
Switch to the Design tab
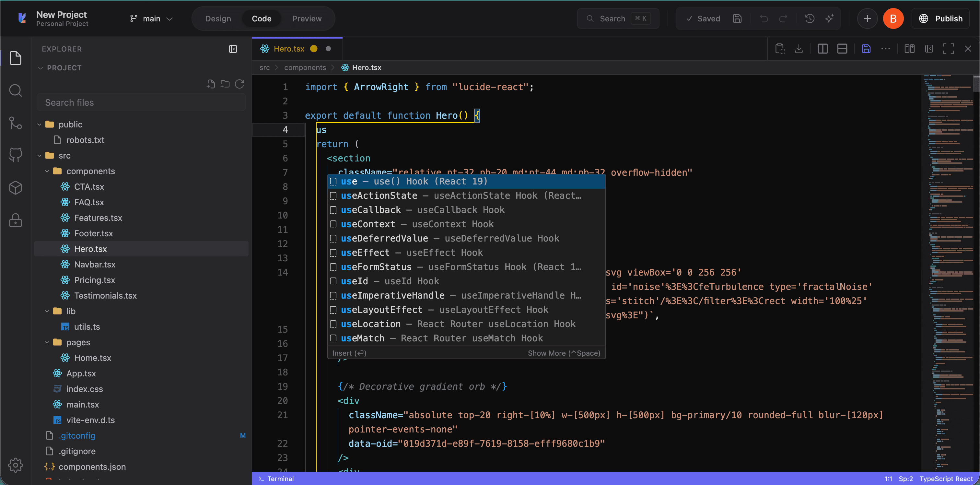point(218,19)
